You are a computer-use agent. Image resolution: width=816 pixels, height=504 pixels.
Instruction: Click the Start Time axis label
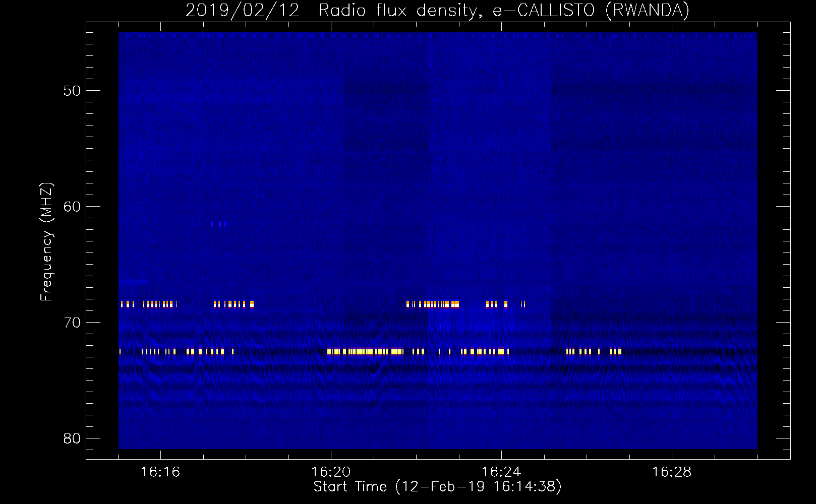[x=437, y=487]
